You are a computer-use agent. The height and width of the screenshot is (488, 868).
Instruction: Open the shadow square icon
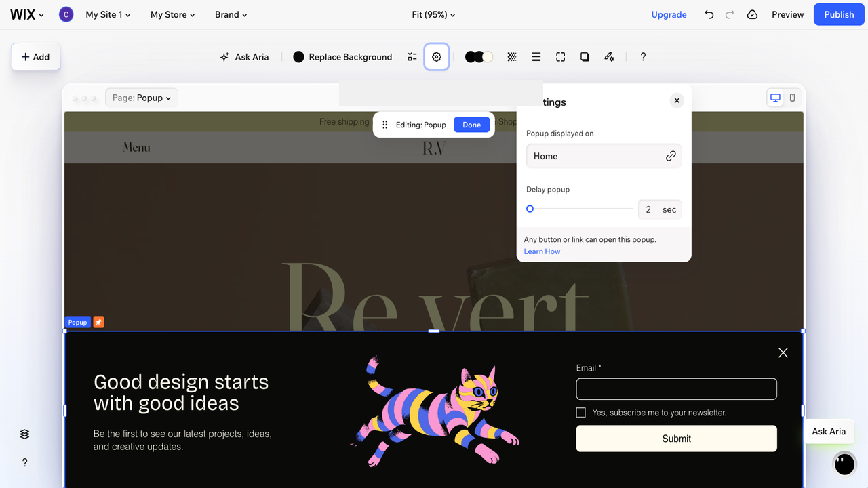(x=585, y=57)
